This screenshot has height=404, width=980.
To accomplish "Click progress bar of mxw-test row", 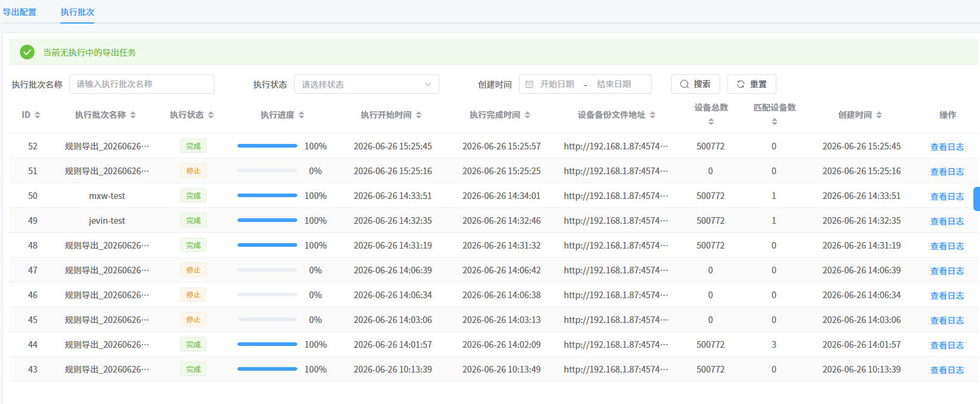I will 267,195.
